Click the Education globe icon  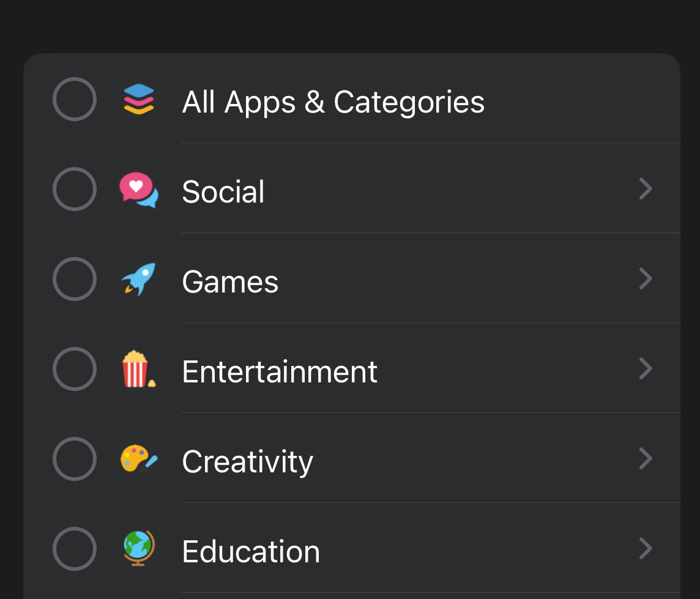[139, 549]
